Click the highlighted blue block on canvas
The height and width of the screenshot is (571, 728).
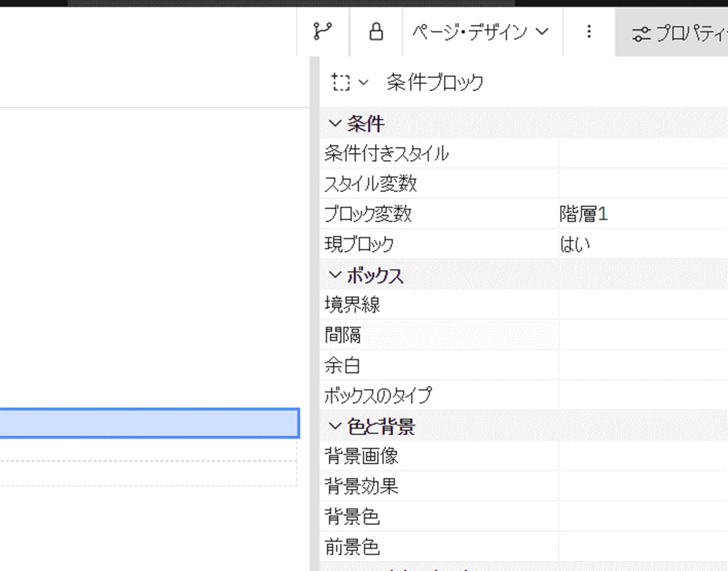pos(150,423)
